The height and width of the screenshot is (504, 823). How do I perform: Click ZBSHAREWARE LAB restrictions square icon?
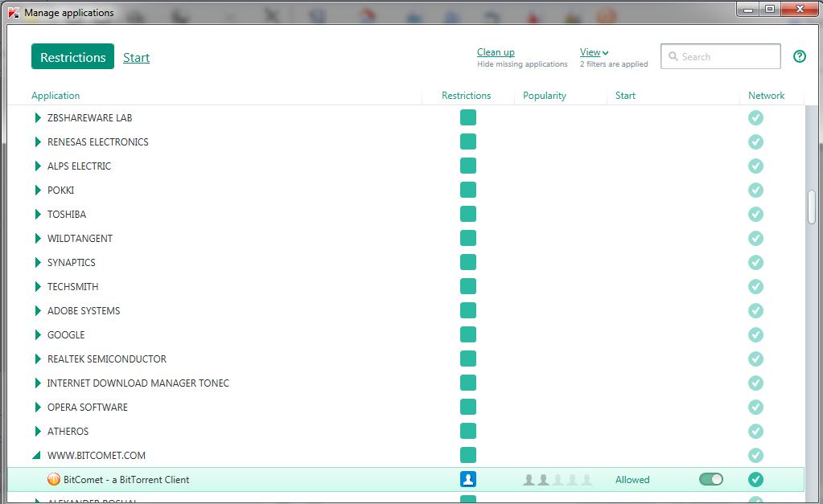point(468,117)
